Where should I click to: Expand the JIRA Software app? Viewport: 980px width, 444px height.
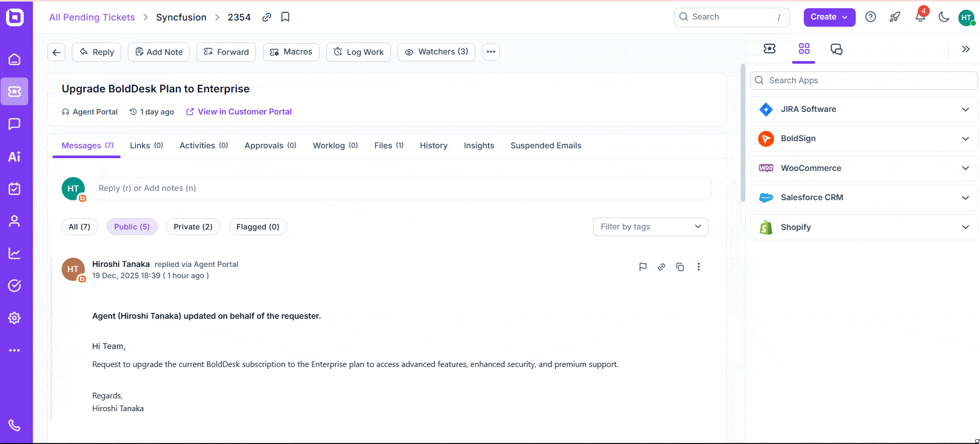[x=864, y=109]
